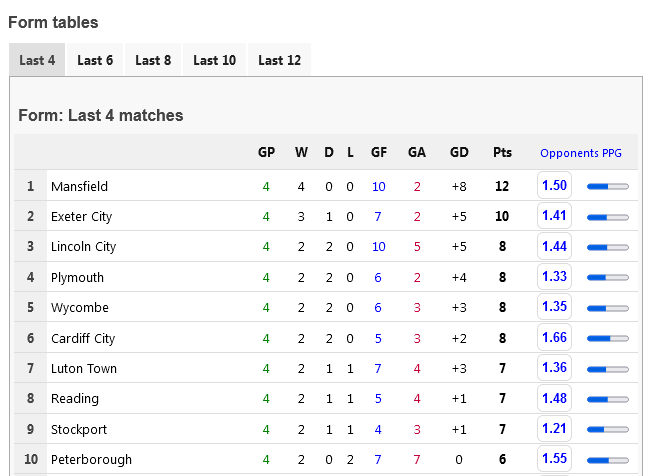Click Mansfield's 1.50 opponents PPG value
The width and height of the screenshot is (658, 476).
coord(554,186)
